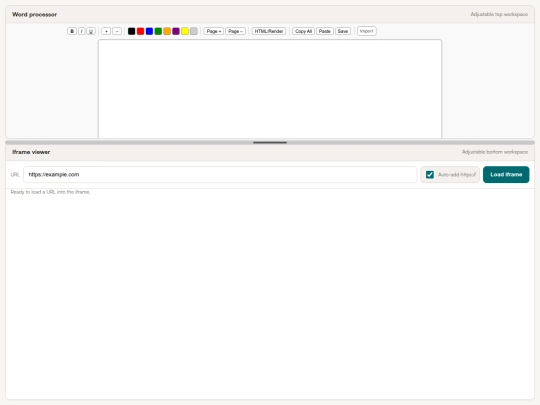Add a page with Page + button
Image resolution: width=540 pixels, height=405 pixels.
point(214,31)
